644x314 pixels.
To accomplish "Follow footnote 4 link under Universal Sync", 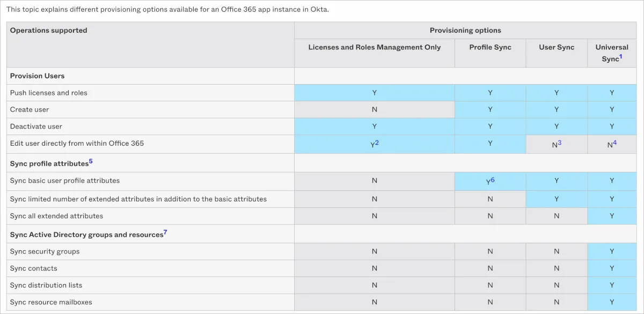I will tap(616, 142).
